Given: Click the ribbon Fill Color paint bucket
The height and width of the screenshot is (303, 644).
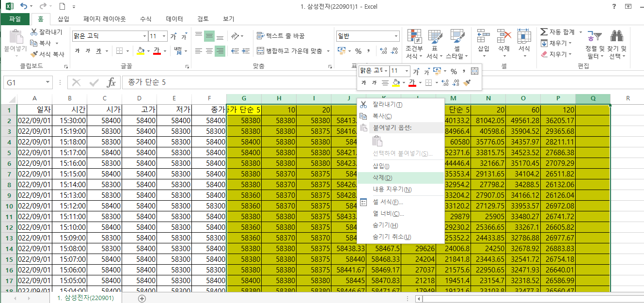Looking at the screenshot, I should pyautogui.click(x=141, y=50).
